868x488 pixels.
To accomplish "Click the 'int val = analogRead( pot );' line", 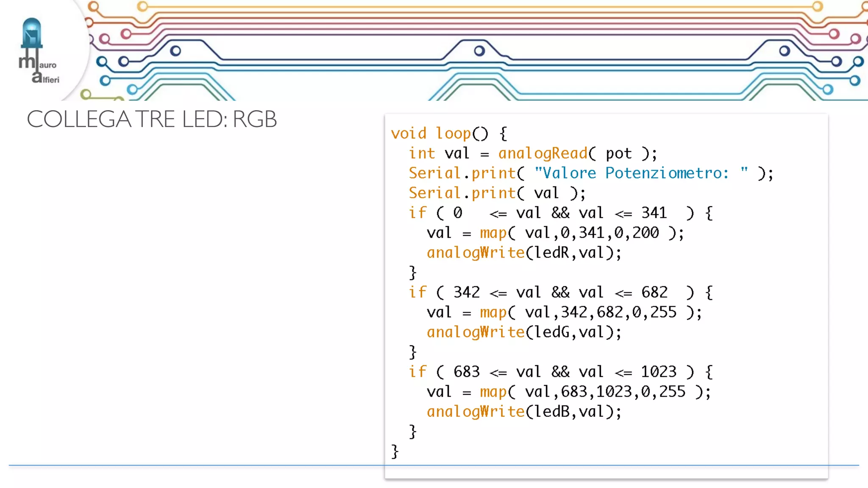I will [x=533, y=153].
